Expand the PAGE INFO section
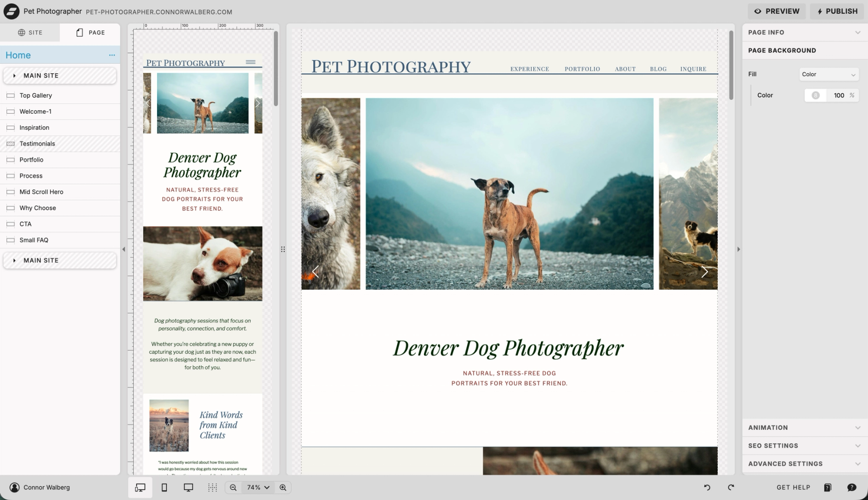 pyautogui.click(x=805, y=32)
